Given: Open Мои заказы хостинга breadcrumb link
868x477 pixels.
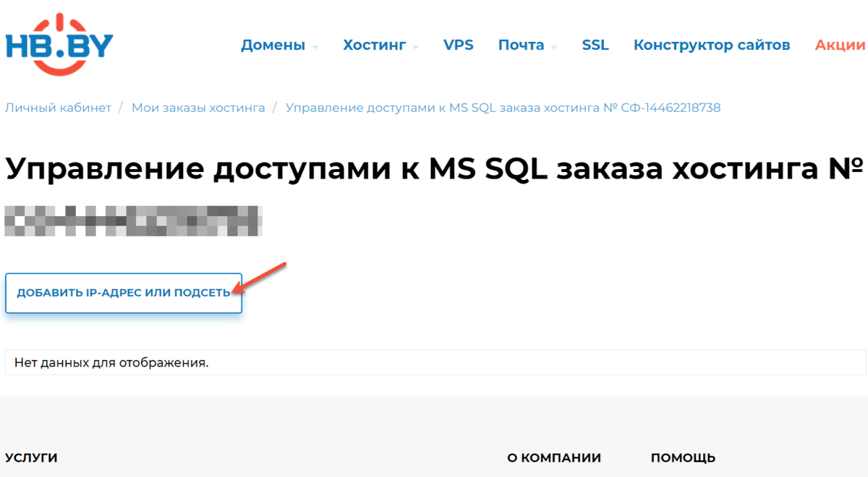Looking at the screenshot, I should (197, 107).
